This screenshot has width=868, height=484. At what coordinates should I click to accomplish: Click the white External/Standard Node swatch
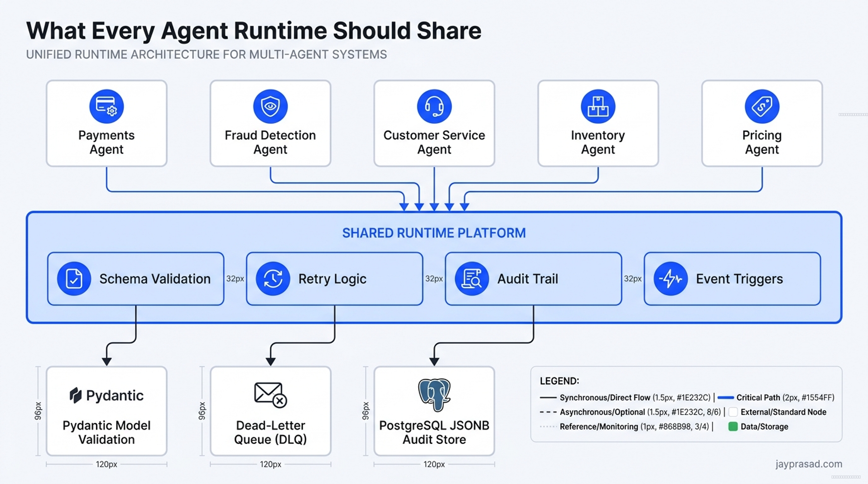pyautogui.click(x=733, y=412)
